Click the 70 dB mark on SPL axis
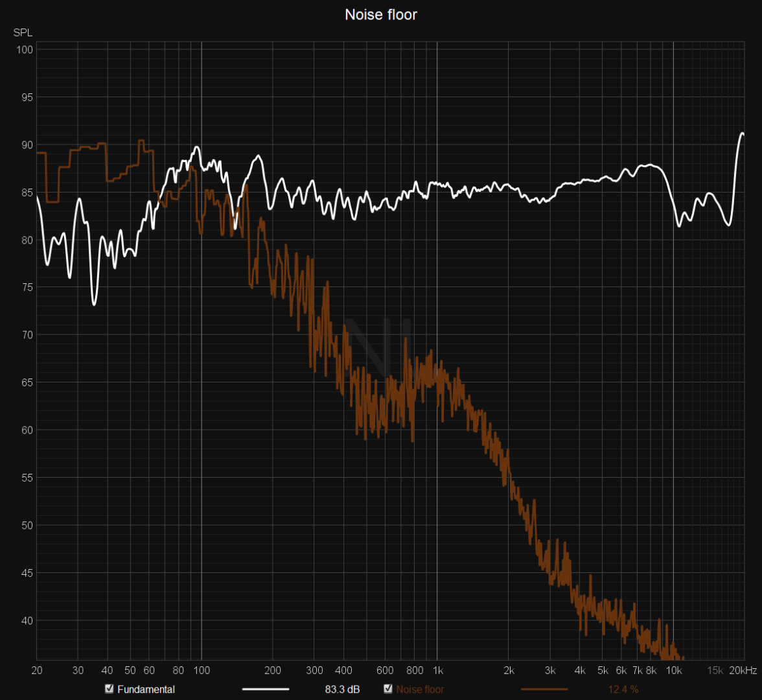762x700 pixels. click(x=26, y=335)
